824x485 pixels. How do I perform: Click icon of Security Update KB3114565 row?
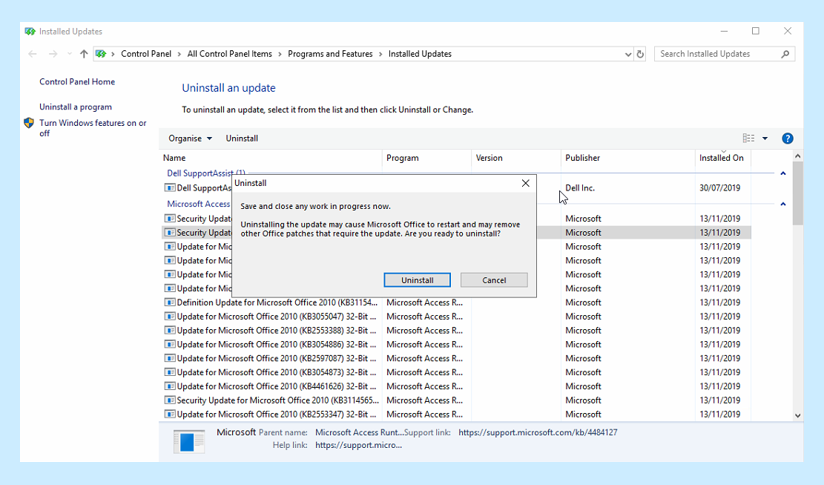click(x=169, y=400)
